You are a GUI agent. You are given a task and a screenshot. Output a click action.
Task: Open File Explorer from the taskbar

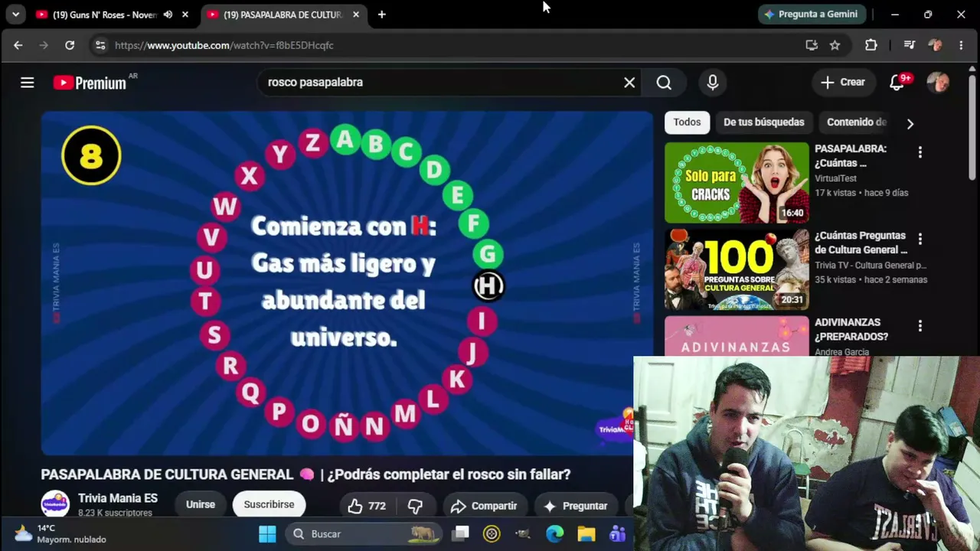click(586, 534)
